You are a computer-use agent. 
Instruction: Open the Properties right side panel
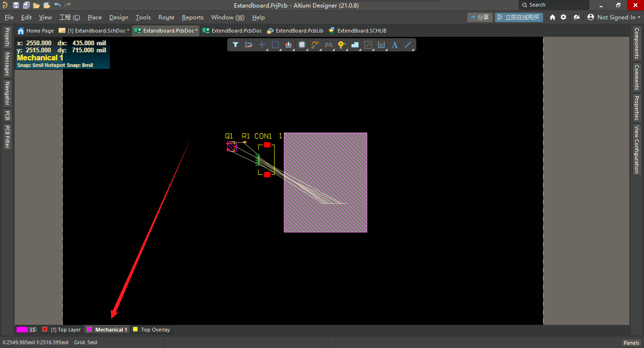[636, 108]
